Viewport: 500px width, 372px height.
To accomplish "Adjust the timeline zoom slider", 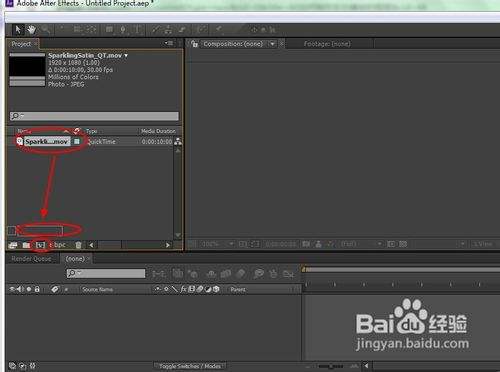I will pyautogui.click(x=331, y=366).
